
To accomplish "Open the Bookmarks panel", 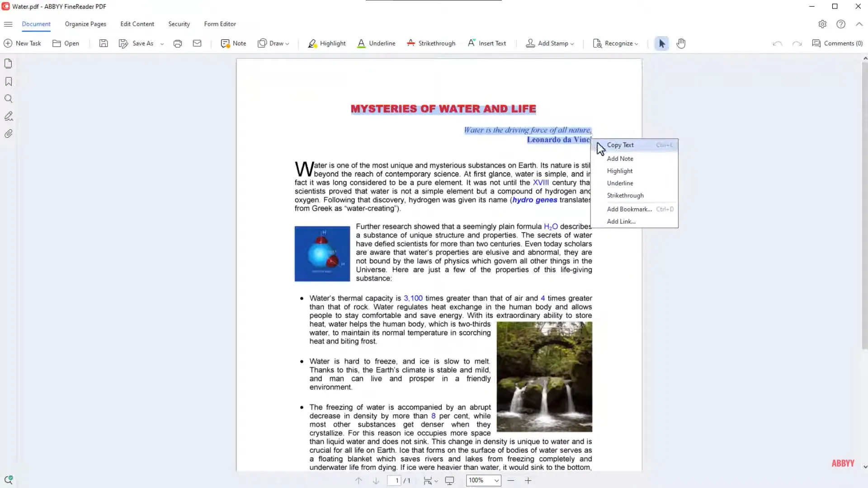I will pyautogui.click(x=8, y=81).
